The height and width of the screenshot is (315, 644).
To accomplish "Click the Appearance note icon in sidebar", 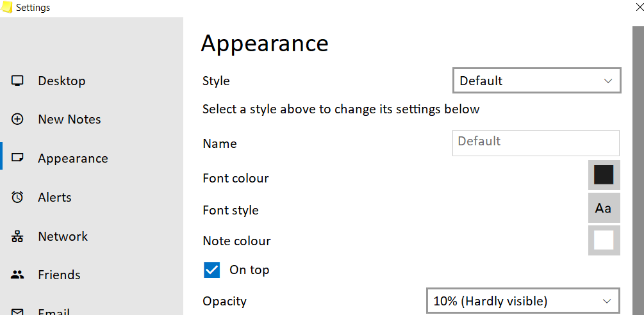I will pos(17,158).
